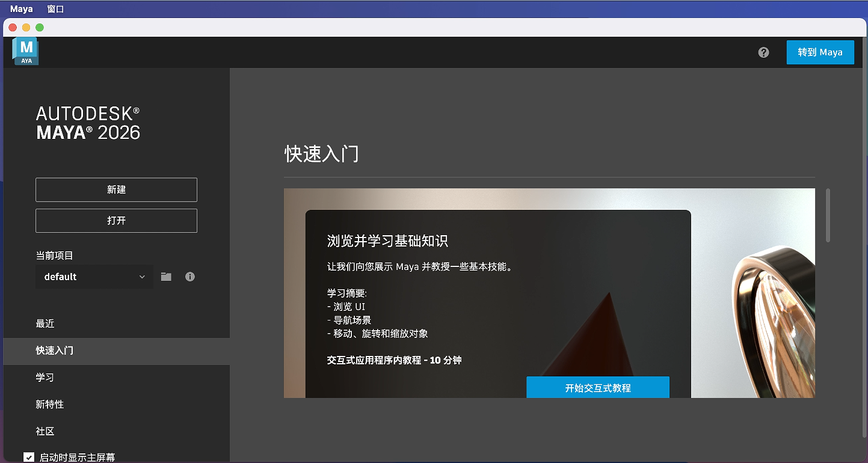Viewport: 868px width, 463px height.
Task: Click the Maya logo icon
Action: pos(25,51)
